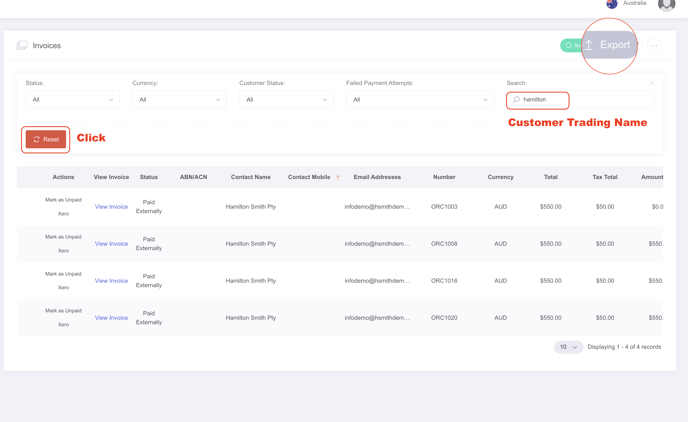Click the email address in ORC1008 row
Screen dimensions: 688x422
[x=377, y=244]
